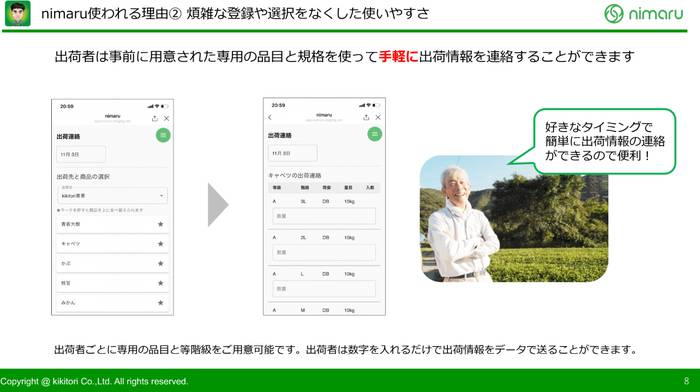Click the avatar icon at top left of slide
This screenshot has width=700, height=392.
17,13
